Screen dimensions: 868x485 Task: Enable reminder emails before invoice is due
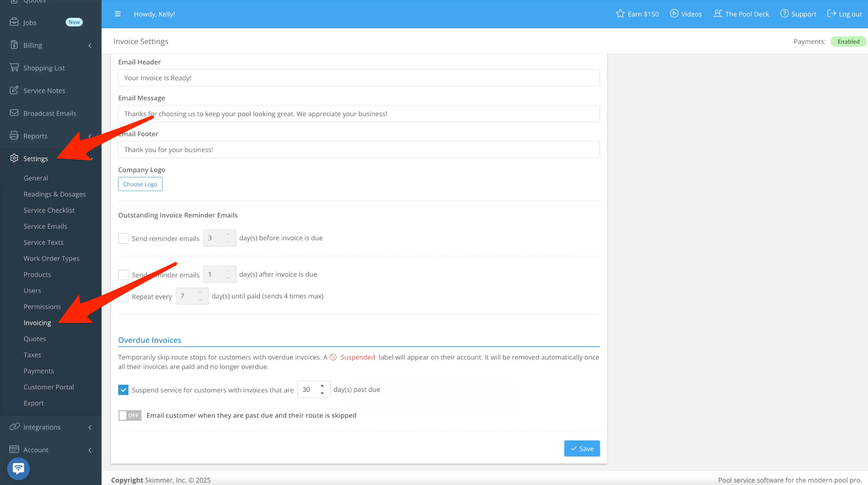tap(123, 238)
